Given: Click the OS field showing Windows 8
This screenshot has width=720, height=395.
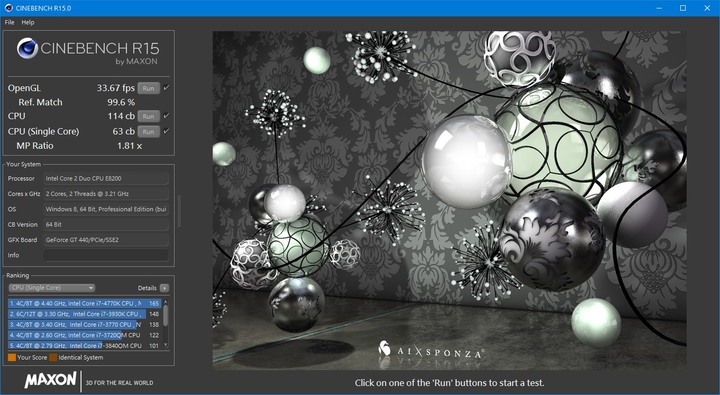Looking at the screenshot, I should click(106, 209).
